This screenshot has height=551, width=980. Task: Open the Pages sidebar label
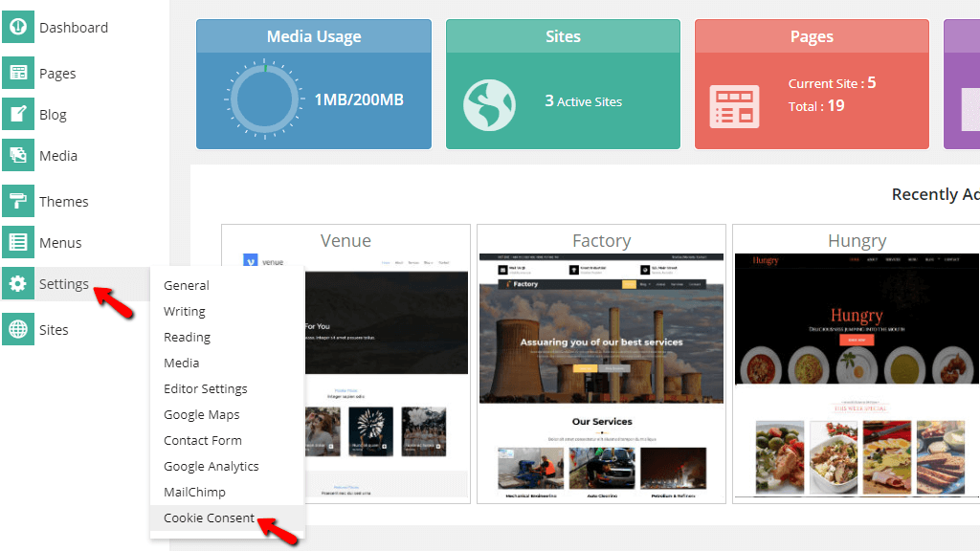57,74
